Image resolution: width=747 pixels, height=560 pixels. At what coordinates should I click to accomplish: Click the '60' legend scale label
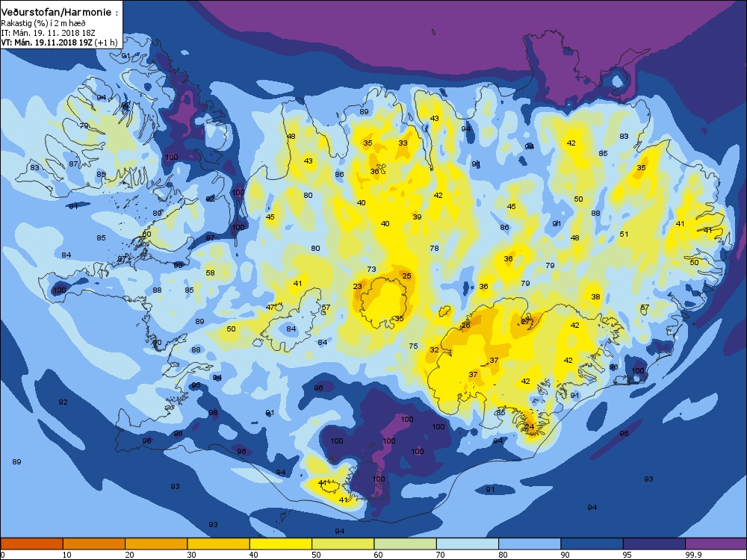coord(378,555)
